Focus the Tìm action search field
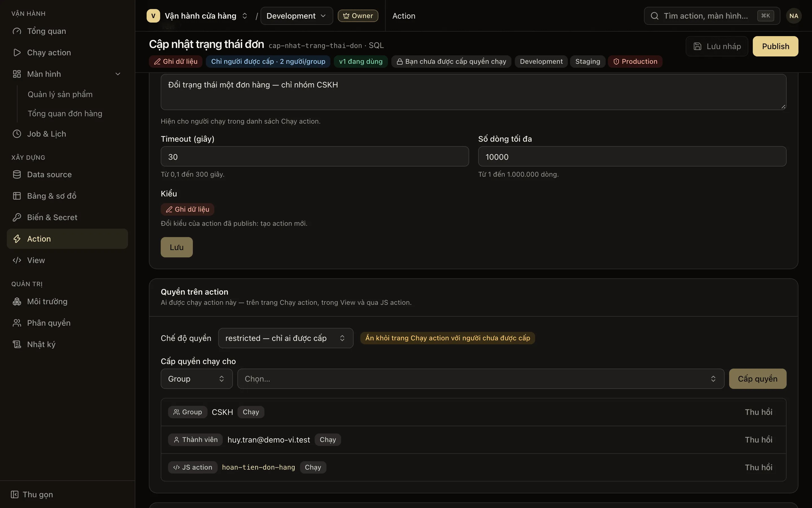Viewport: 812px width, 508px height. pos(712,16)
